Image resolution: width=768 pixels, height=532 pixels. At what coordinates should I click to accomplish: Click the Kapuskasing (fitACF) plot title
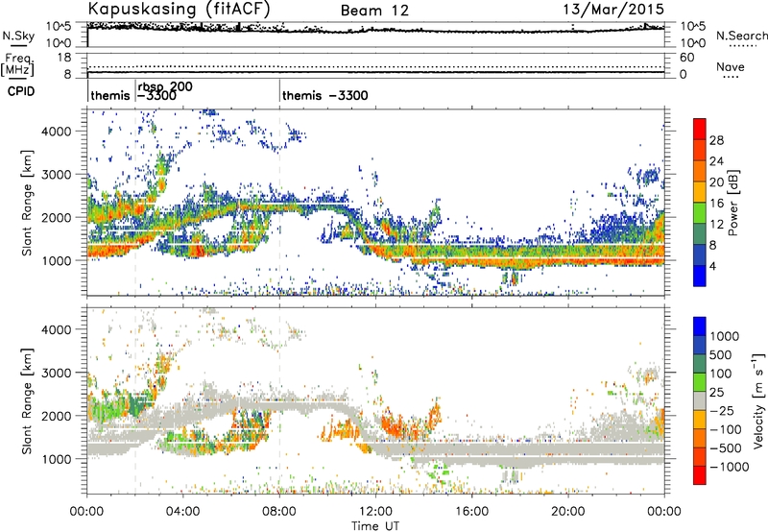click(179, 9)
